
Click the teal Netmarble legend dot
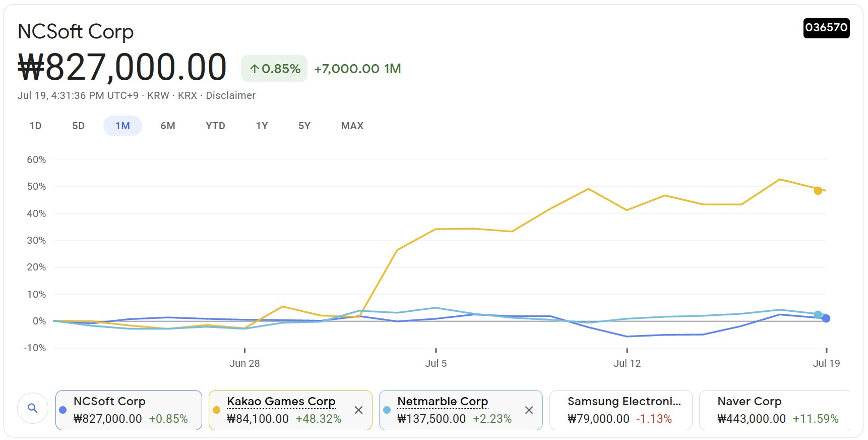pos(387,410)
